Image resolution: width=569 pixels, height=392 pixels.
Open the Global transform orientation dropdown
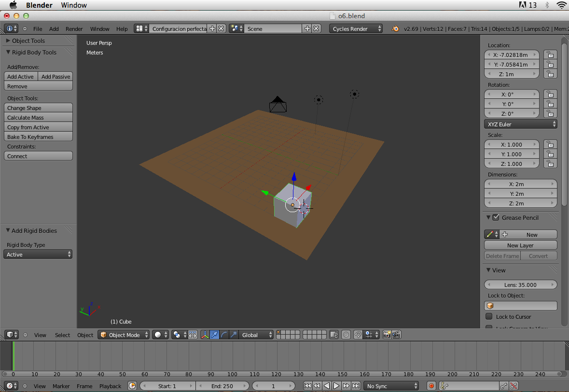(x=256, y=335)
